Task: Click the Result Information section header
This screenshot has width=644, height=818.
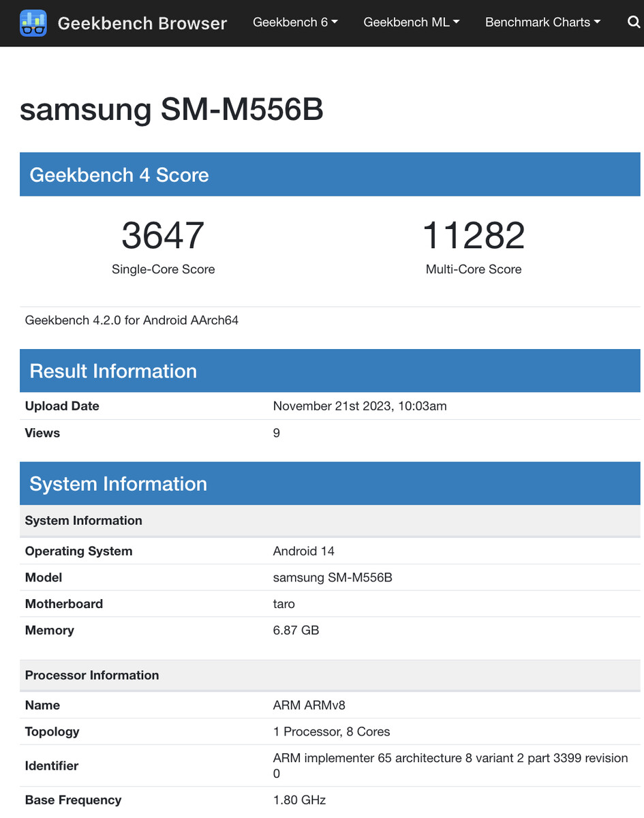Action: point(113,371)
